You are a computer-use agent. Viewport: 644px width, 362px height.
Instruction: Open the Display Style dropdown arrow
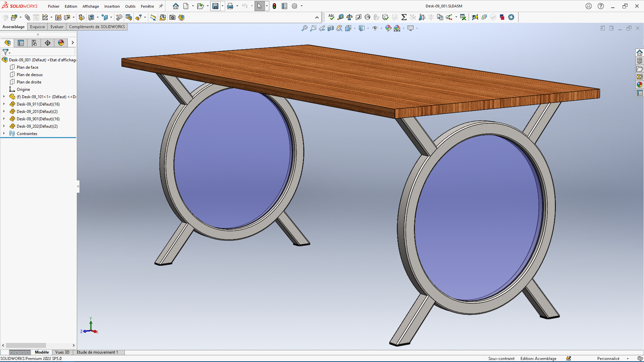pyautogui.click(x=368, y=28)
